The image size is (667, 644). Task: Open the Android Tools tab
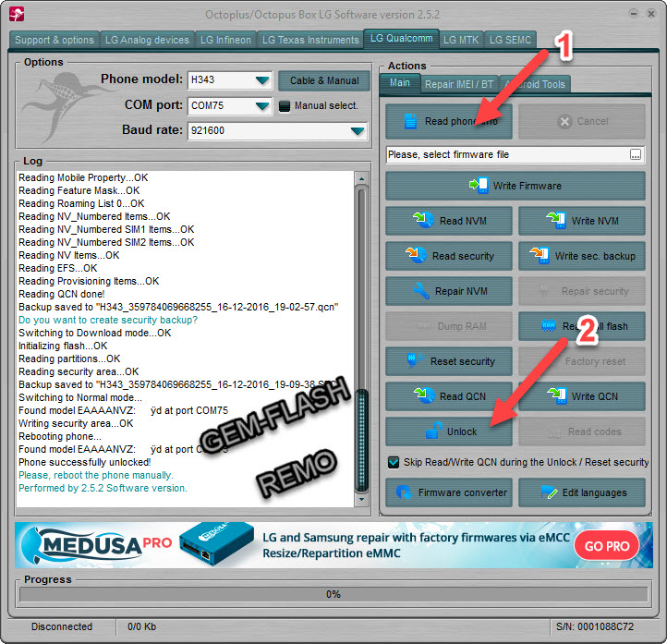pyautogui.click(x=535, y=84)
